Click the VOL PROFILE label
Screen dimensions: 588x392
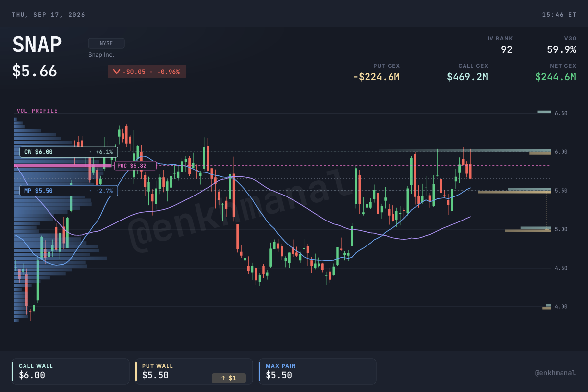(x=37, y=111)
